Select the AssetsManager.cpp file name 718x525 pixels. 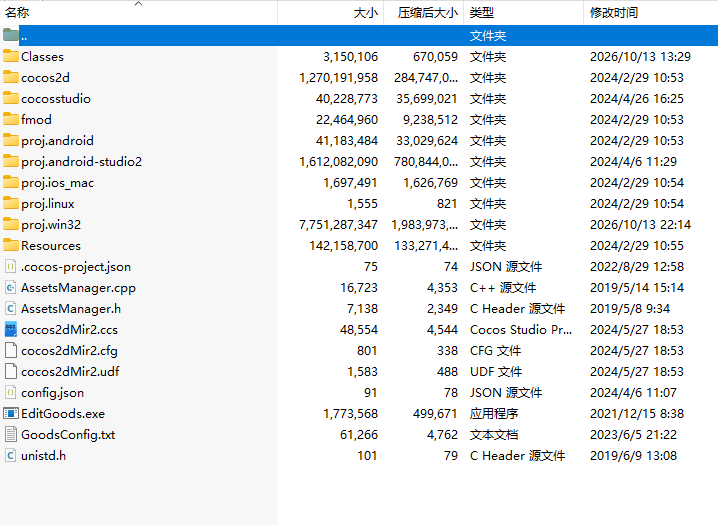78,288
